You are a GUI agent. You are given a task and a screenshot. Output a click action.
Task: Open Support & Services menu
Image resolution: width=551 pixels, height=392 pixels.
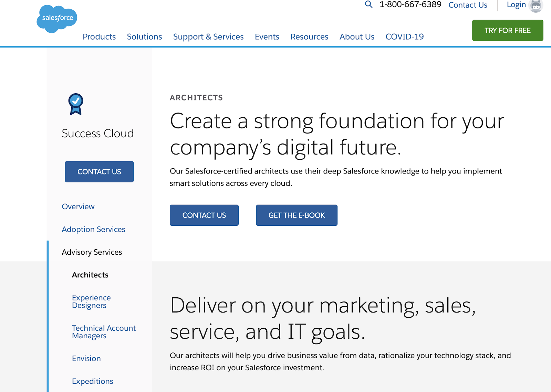(x=208, y=37)
